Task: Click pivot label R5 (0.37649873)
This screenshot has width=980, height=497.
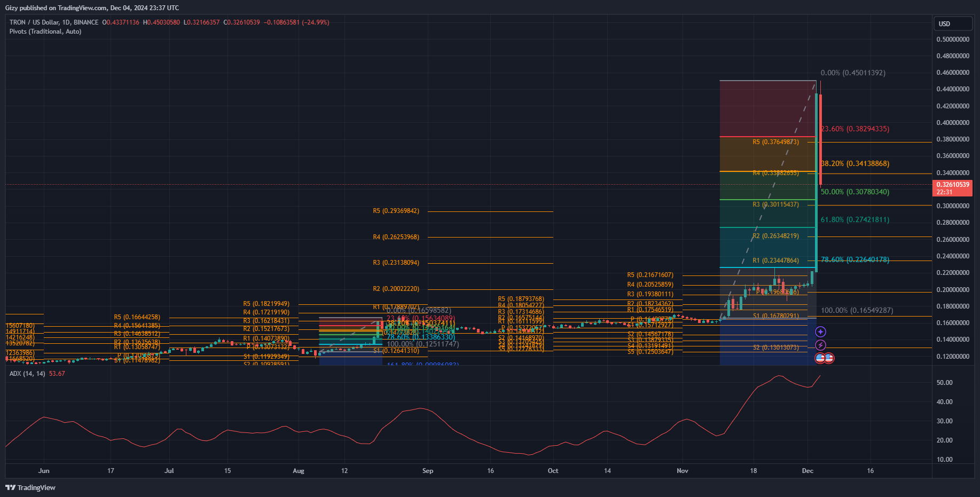Action: 775,142
